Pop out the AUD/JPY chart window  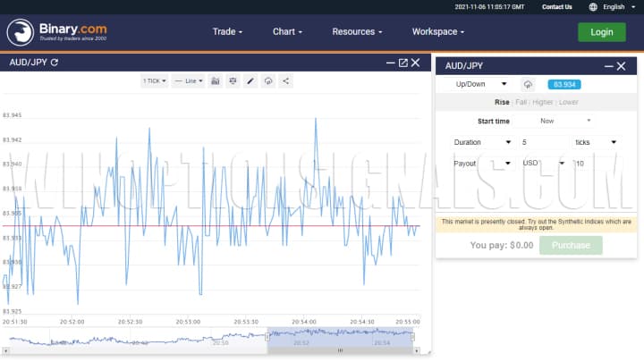(402, 63)
